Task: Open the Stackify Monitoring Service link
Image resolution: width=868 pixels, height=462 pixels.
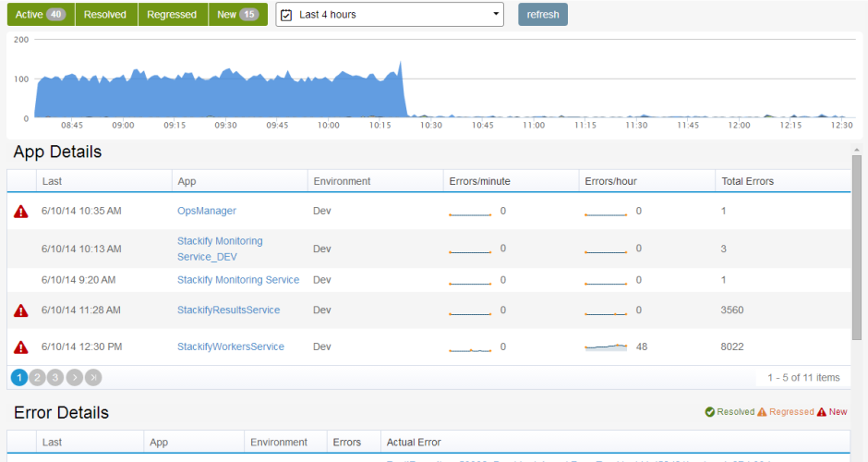Action: click(x=238, y=280)
